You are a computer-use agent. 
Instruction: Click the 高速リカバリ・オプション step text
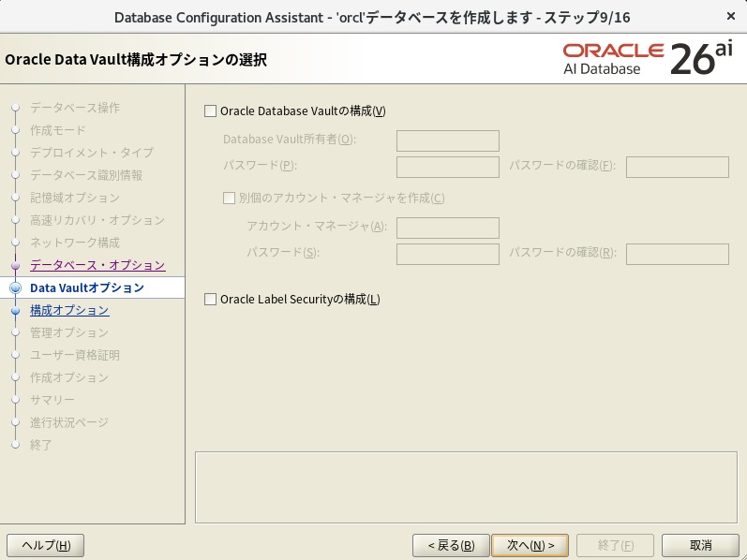tap(97, 220)
